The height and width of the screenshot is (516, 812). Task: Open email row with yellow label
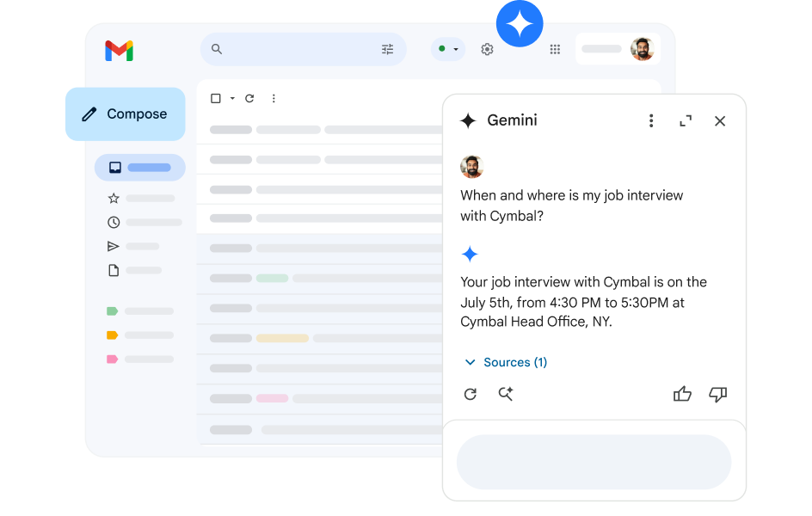point(320,339)
